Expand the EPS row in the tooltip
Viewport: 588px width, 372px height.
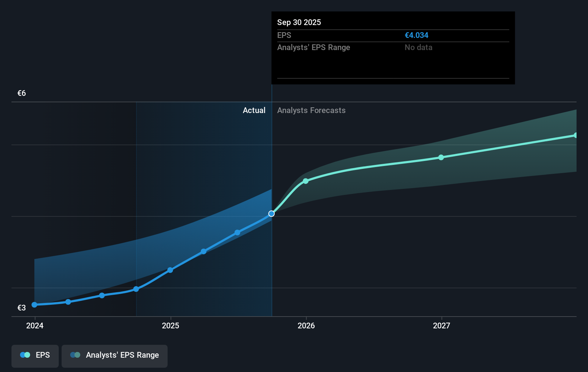point(284,35)
